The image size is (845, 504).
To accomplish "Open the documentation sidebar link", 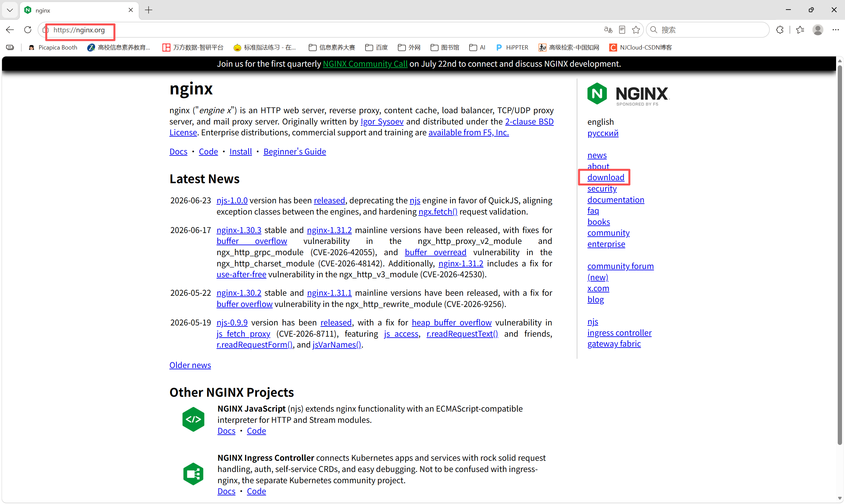I will (616, 200).
